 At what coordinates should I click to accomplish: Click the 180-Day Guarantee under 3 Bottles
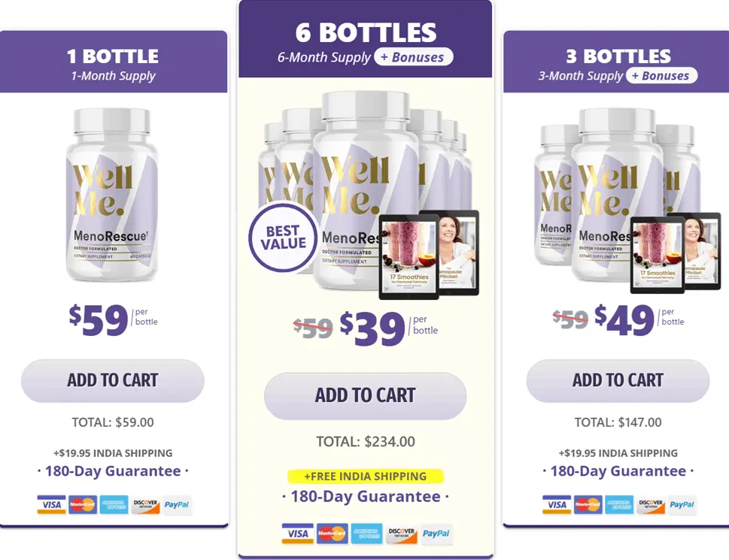click(x=618, y=471)
